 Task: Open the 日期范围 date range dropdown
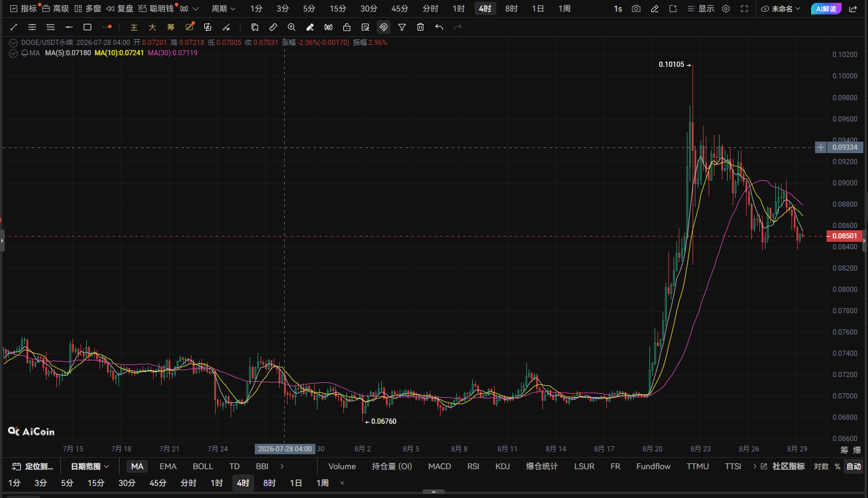tap(90, 466)
